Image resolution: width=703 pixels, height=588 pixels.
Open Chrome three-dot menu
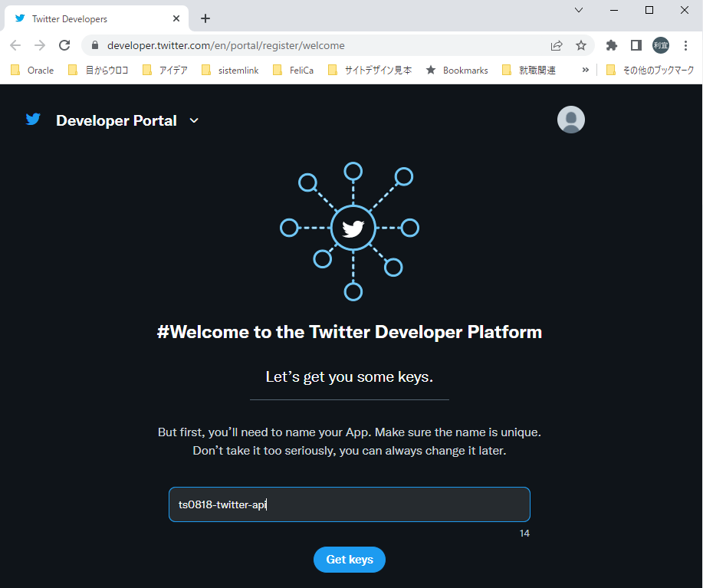click(685, 45)
